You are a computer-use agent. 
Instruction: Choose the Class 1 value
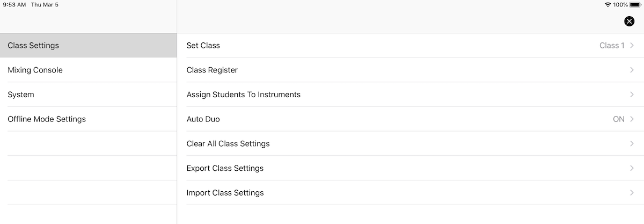coord(612,46)
